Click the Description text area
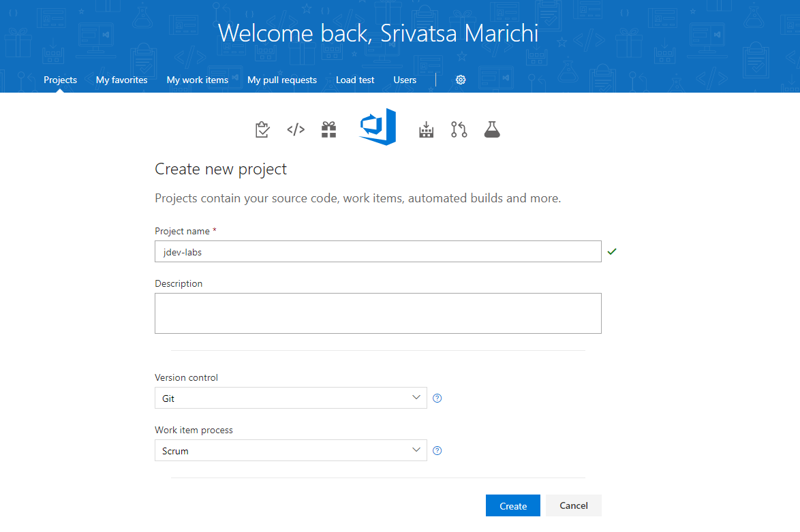 pos(378,313)
